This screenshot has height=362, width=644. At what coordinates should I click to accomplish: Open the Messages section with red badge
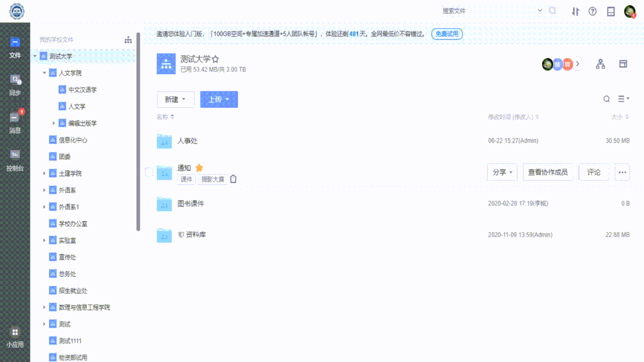click(15, 123)
